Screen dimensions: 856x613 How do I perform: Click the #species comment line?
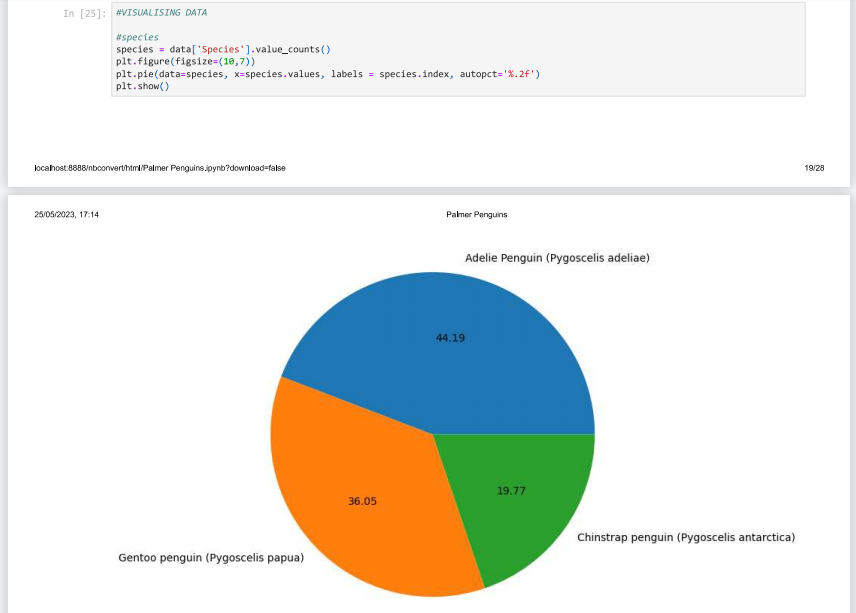[137, 37]
